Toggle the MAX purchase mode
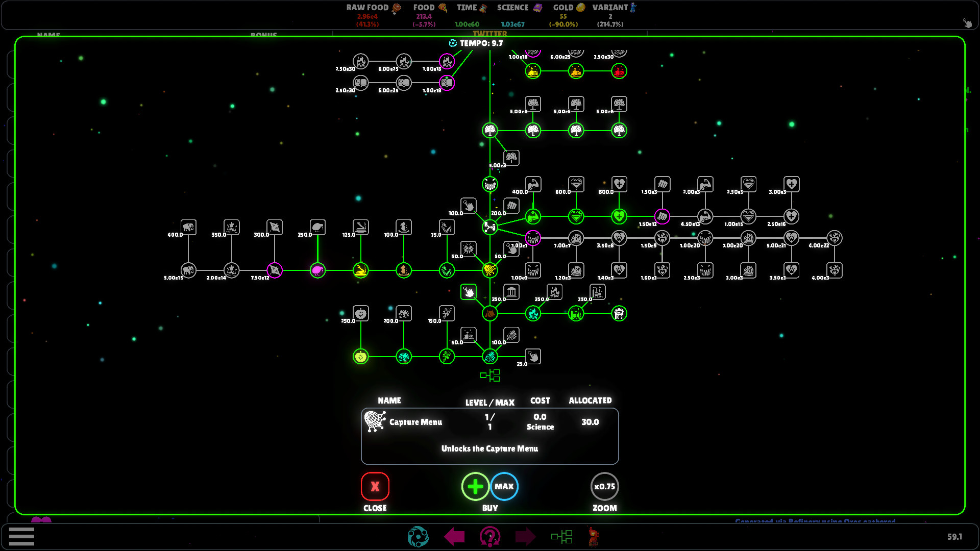This screenshot has width=980, height=551. tap(504, 486)
